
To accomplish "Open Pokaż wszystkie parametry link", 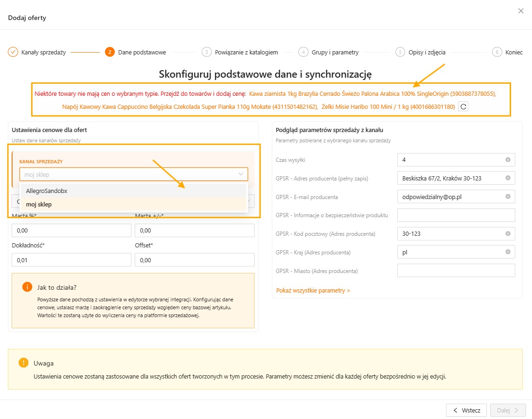I will coord(313,290).
